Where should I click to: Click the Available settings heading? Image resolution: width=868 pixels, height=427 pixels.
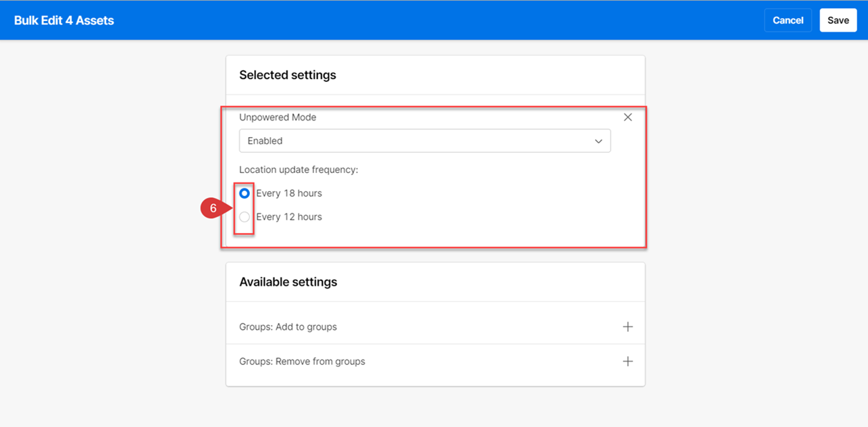288,282
